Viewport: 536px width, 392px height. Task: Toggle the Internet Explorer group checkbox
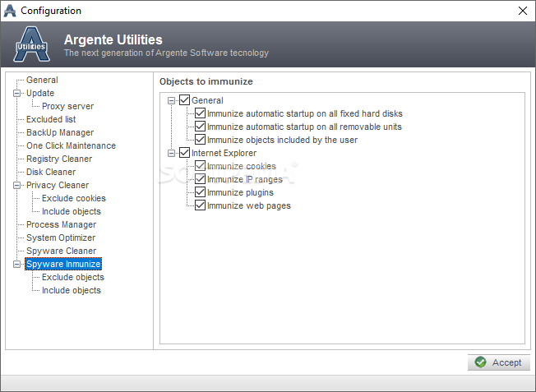185,153
